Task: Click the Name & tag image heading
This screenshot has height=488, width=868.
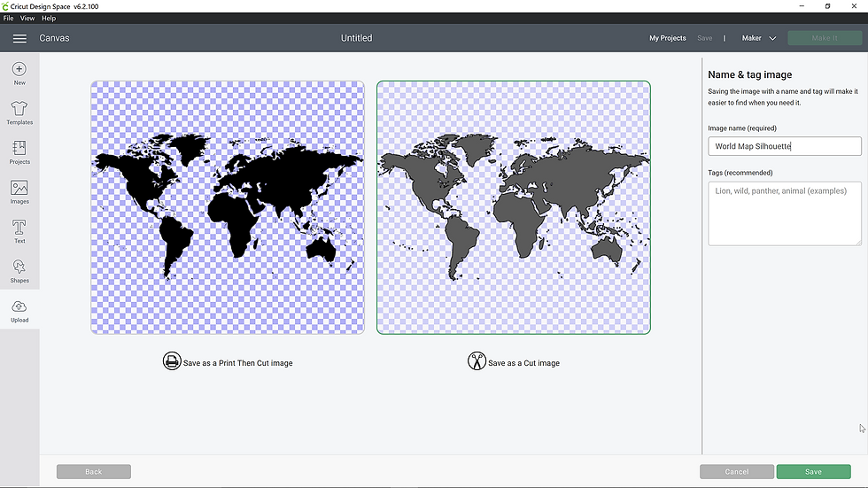Action: 749,74
